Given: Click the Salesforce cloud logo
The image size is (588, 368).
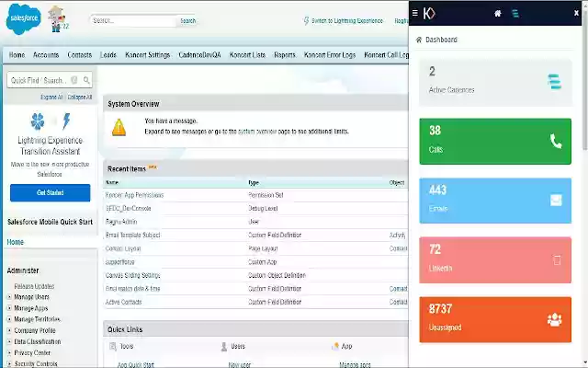Looking at the screenshot, I should coord(23,18).
